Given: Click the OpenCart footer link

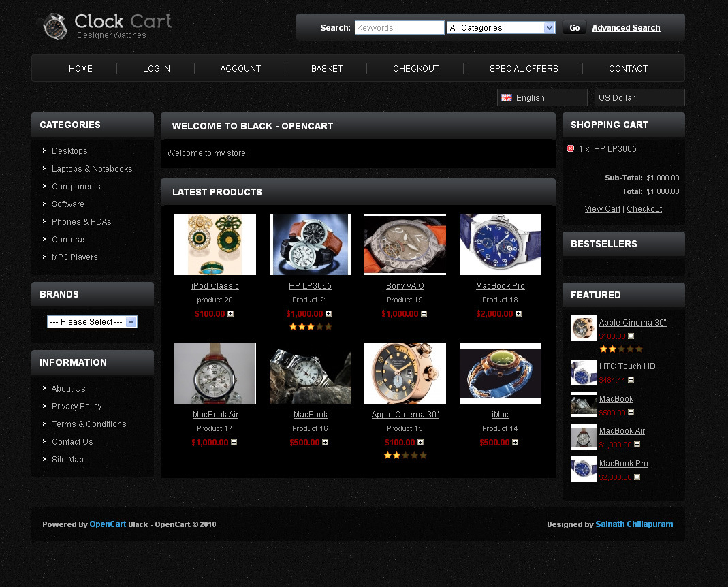Looking at the screenshot, I should click(108, 524).
